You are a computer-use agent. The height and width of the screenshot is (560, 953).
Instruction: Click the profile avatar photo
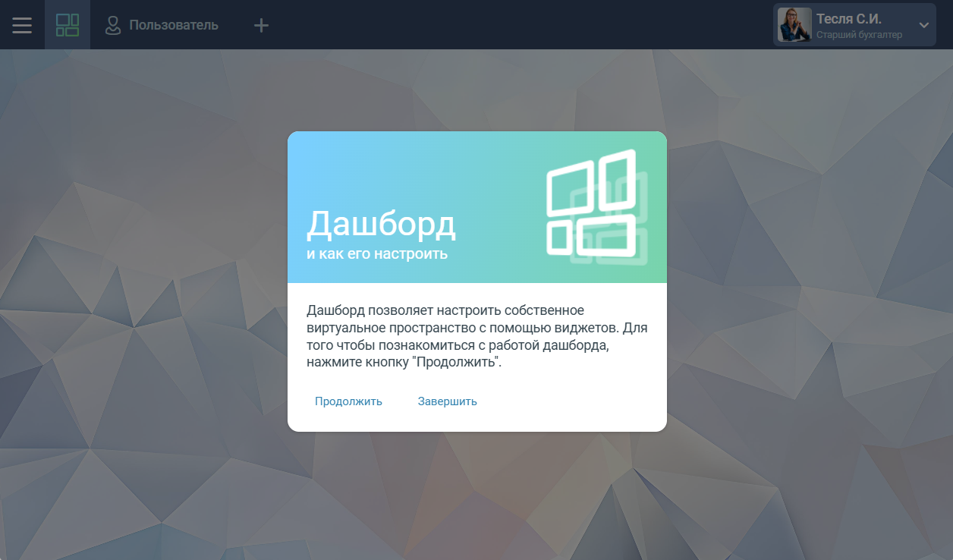(794, 25)
